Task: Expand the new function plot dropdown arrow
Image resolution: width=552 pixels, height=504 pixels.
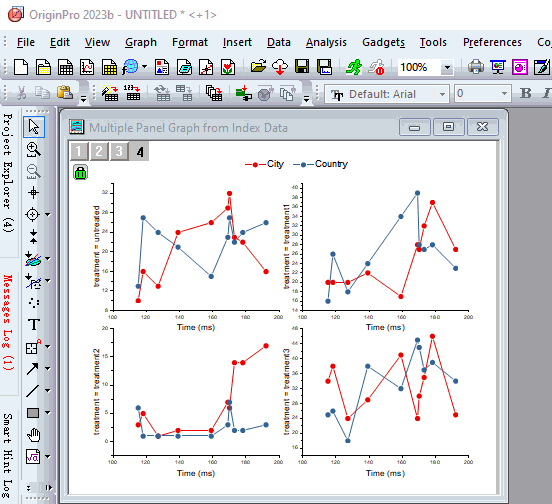Action: [x=144, y=66]
